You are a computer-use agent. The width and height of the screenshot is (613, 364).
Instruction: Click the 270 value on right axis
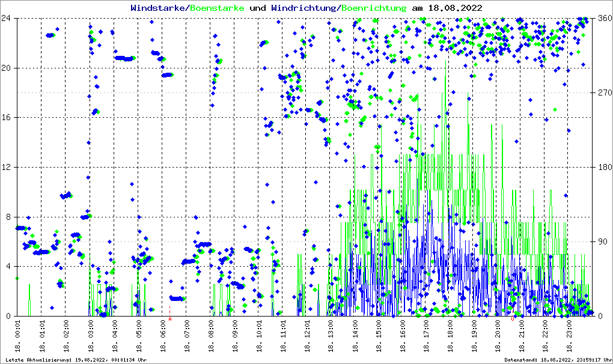pyautogui.click(x=603, y=93)
